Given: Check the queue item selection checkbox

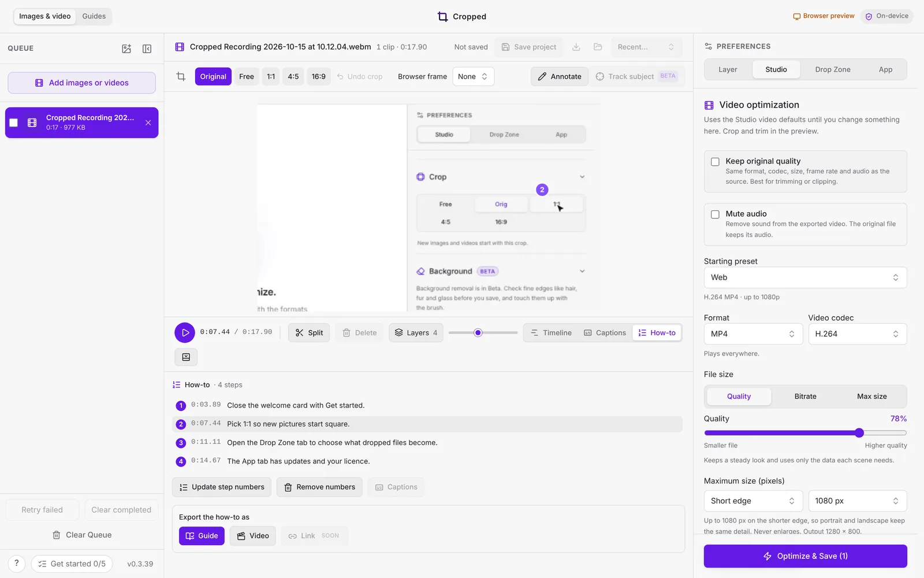Looking at the screenshot, I should click(14, 123).
